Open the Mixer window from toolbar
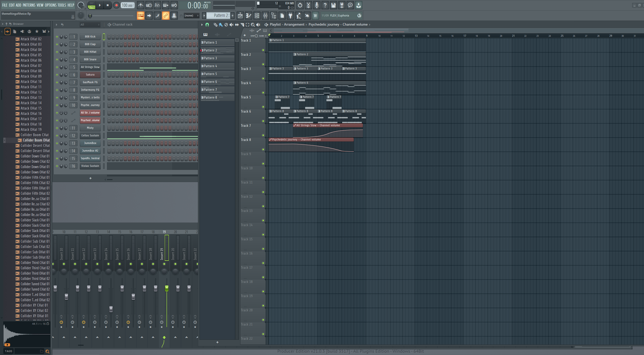The width and height of the screenshot is (644, 355). [x=265, y=16]
